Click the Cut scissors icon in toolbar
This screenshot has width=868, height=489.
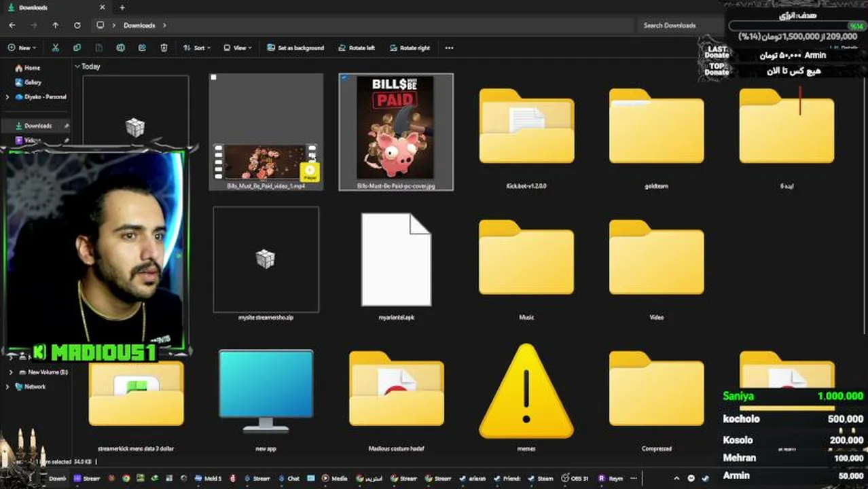[55, 48]
